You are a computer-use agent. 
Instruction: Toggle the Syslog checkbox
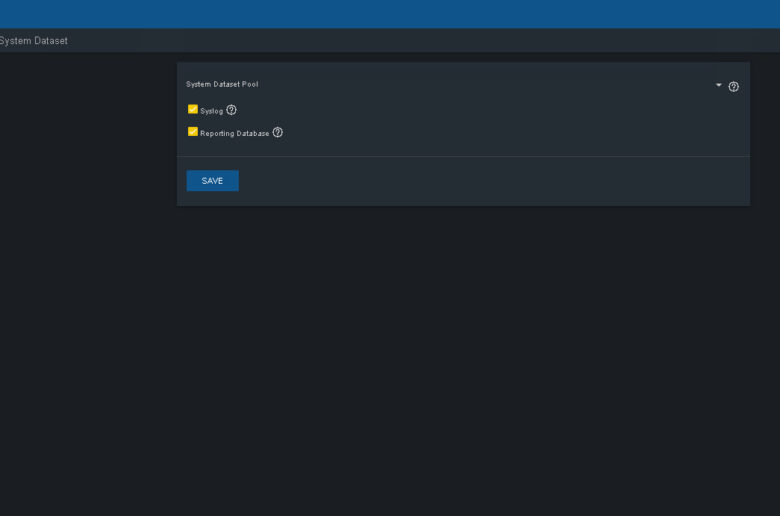193,109
